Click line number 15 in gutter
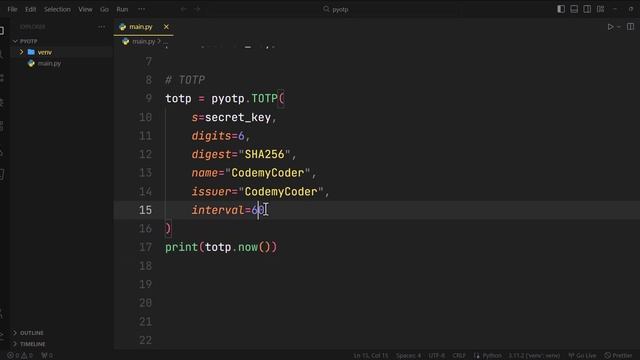 pyautogui.click(x=145, y=210)
